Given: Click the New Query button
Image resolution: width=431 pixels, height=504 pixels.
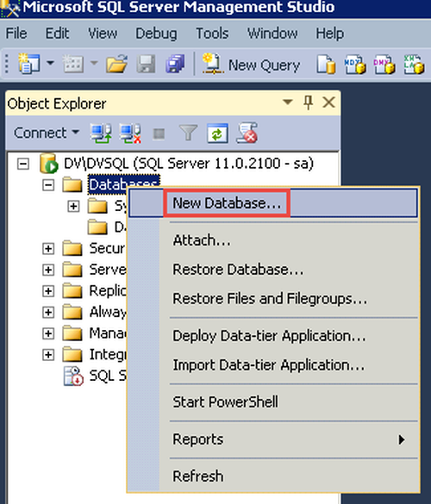Looking at the screenshot, I should coord(251,65).
